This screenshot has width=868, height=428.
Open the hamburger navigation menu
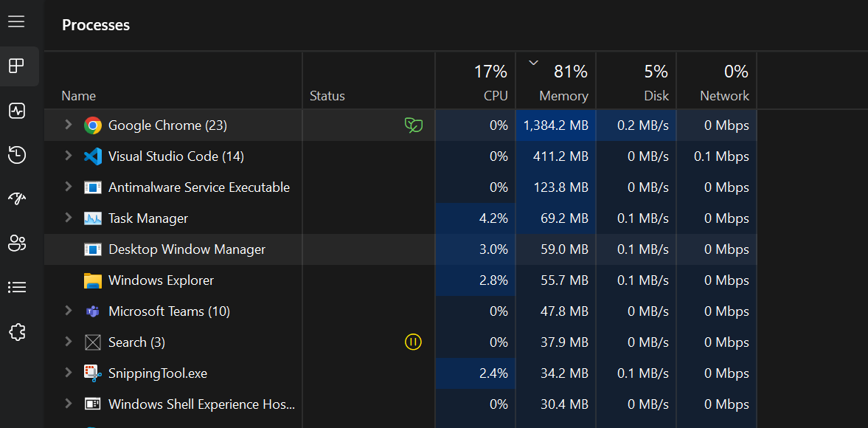(x=17, y=21)
